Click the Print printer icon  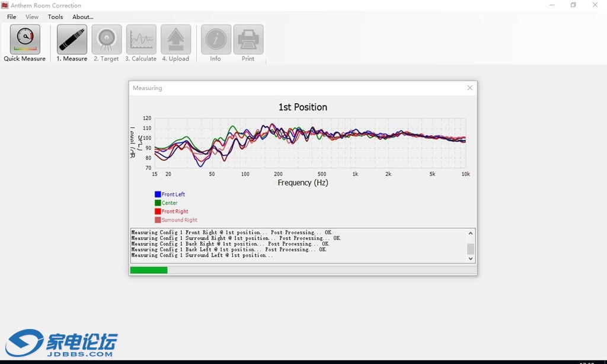point(248,40)
